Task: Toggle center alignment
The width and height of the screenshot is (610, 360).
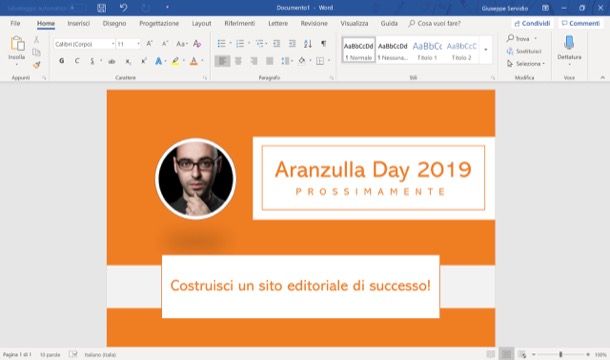Action: click(x=238, y=61)
